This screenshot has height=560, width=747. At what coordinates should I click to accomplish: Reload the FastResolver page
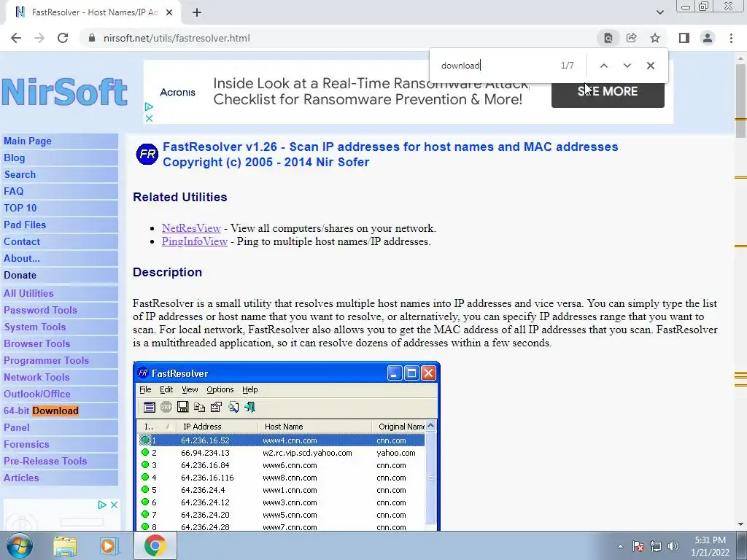63,38
